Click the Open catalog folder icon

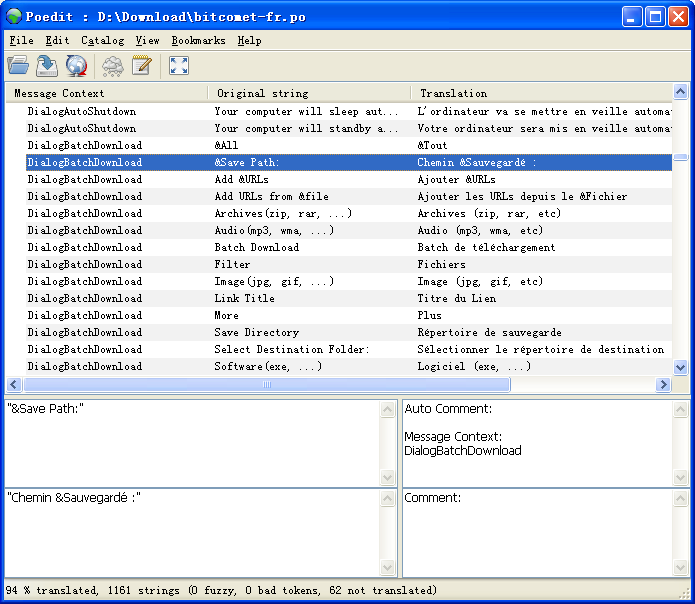point(18,66)
